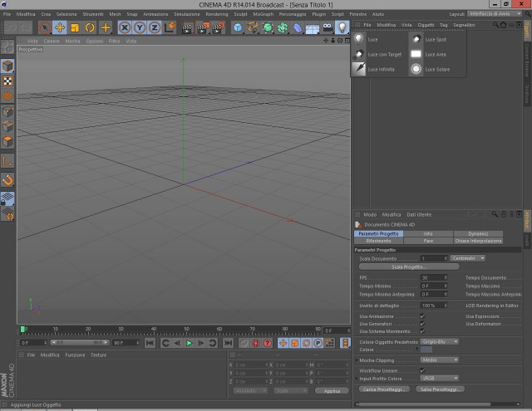The width and height of the screenshot is (532, 411).
Task: Select the axis mode icon
Action: tap(7, 162)
